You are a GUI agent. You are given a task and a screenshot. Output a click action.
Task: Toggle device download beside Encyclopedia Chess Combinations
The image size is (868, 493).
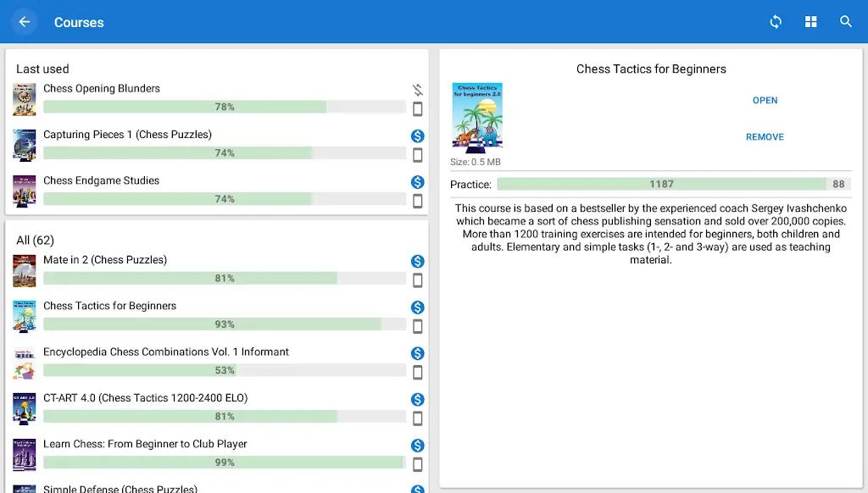point(417,373)
